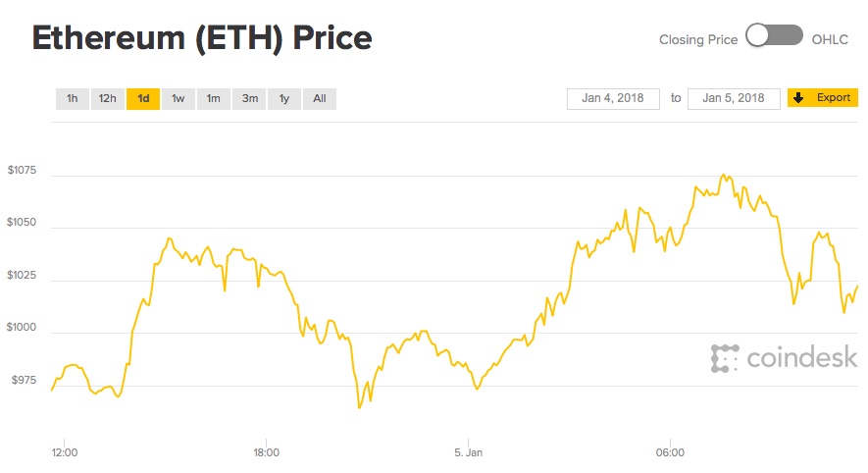Click the 06:00 x-axis time label

coord(670,452)
